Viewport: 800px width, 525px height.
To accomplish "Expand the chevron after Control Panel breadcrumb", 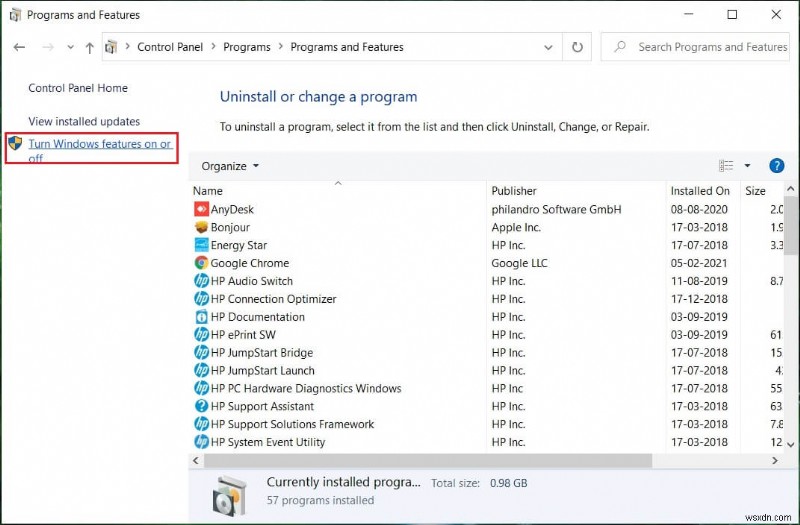I will point(213,47).
